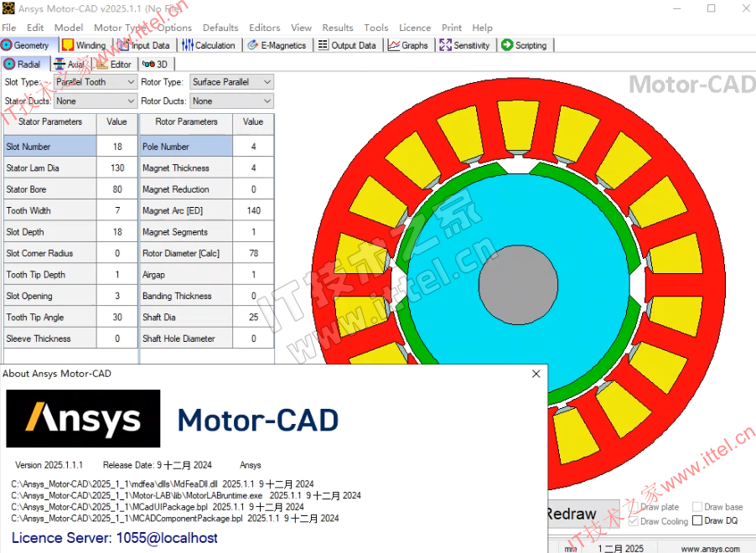The width and height of the screenshot is (756, 553).
Task: Edit the Slot Opening value
Action: pyautogui.click(x=117, y=296)
